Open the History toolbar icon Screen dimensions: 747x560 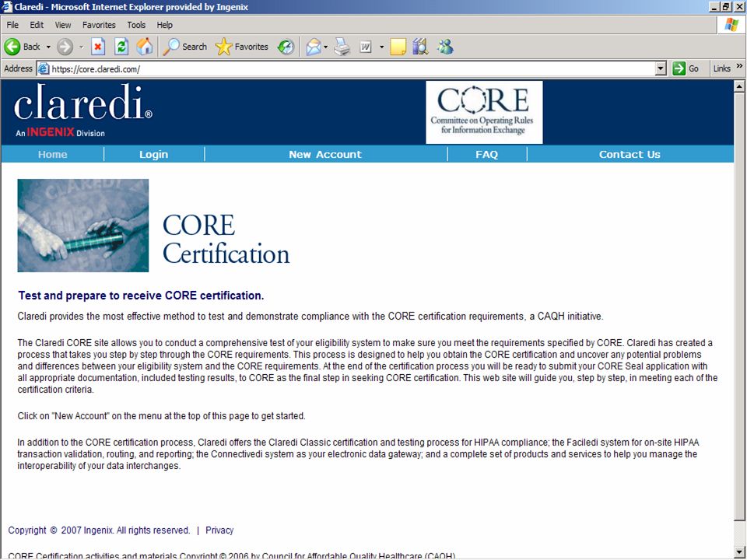tap(286, 47)
